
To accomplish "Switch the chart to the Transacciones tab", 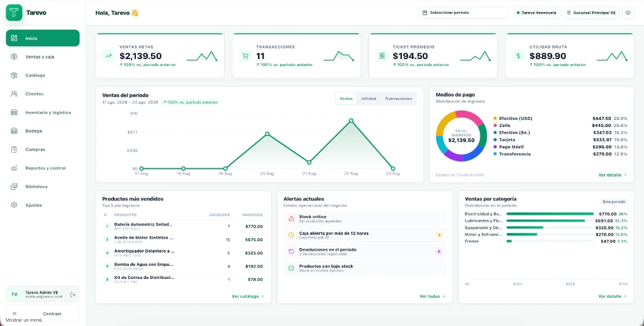I will [398, 99].
